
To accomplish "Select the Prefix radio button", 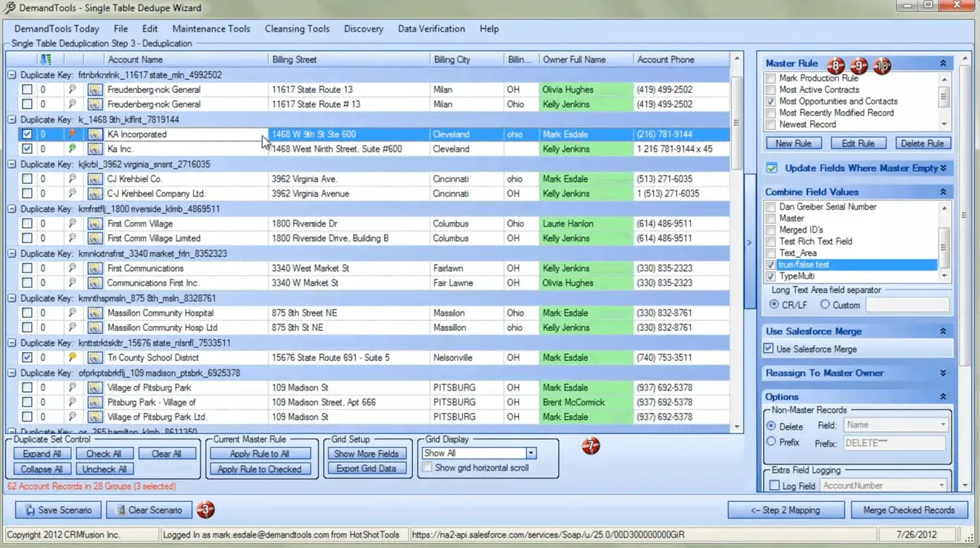I will pos(771,442).
